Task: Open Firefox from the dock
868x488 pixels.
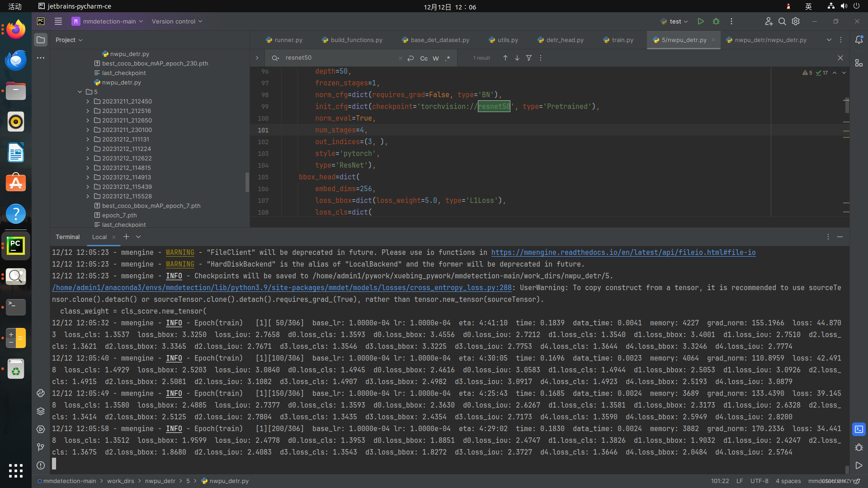Action: [x=16, y=30]
